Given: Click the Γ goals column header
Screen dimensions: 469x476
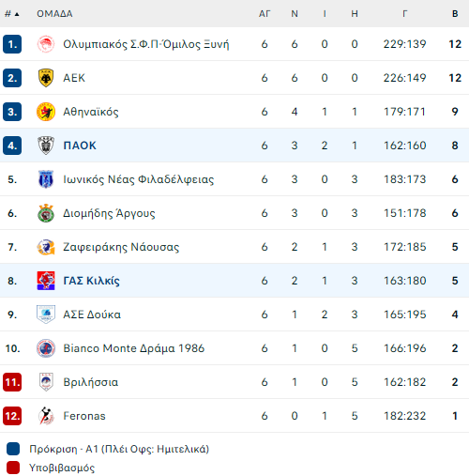Looking at the screenshot, I should [405, 14].
